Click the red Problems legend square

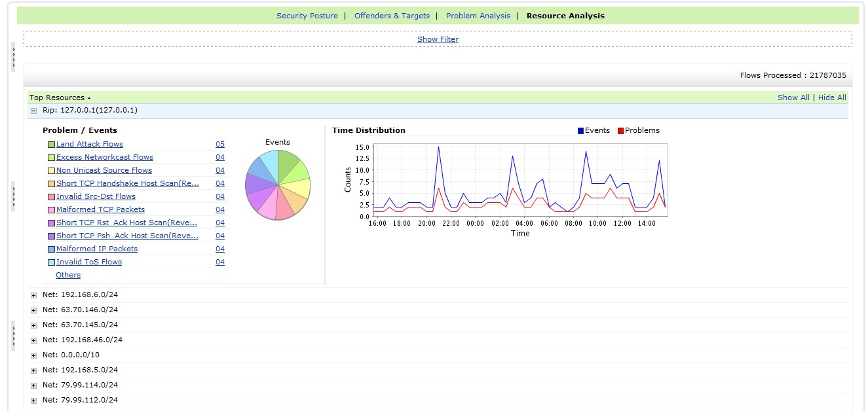point(620,131)
